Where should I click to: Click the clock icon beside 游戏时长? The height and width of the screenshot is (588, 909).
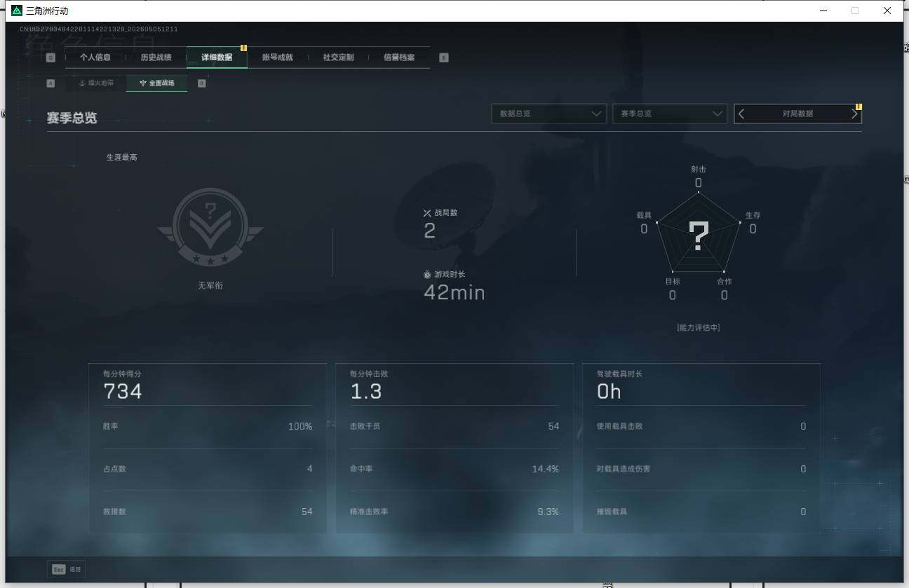pyautogui.click(x=427, y=275)
